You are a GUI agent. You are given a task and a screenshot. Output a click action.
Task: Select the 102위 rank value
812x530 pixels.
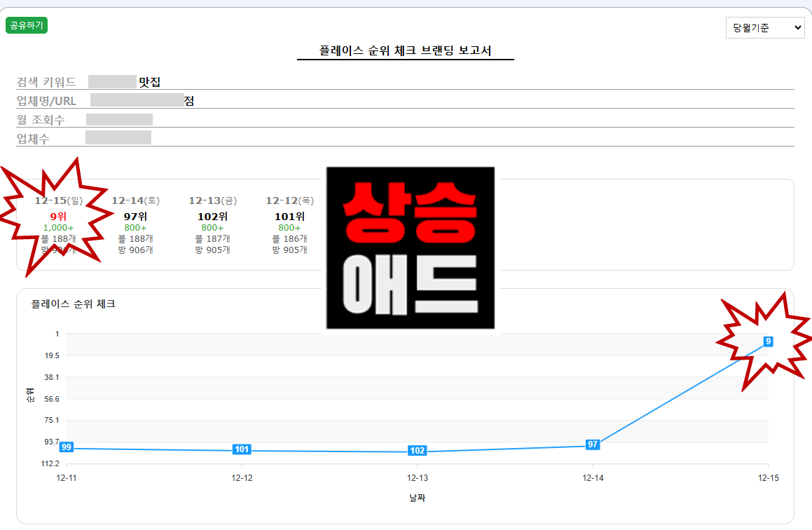(x=213, y=217)
